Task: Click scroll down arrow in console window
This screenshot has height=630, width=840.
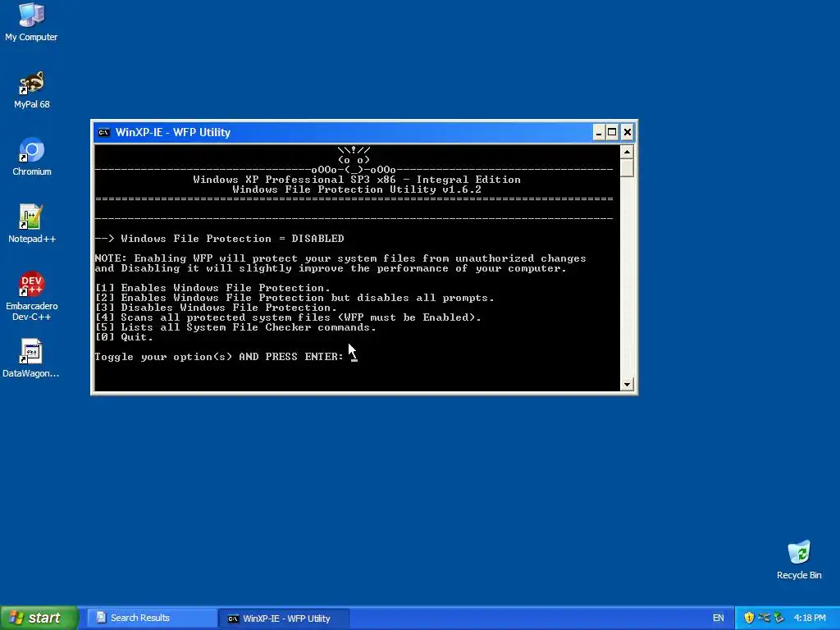Action: [627, 384]
